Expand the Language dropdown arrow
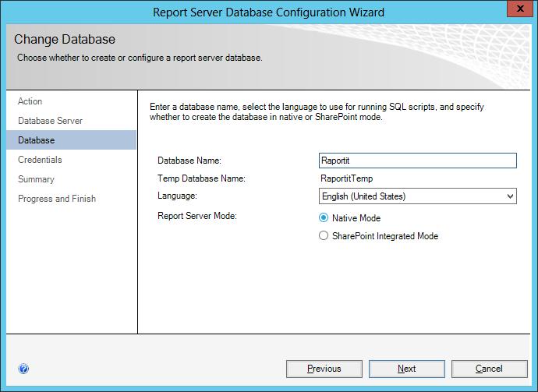538x392 pixels. pyautogui.click(x=510, y=196)
